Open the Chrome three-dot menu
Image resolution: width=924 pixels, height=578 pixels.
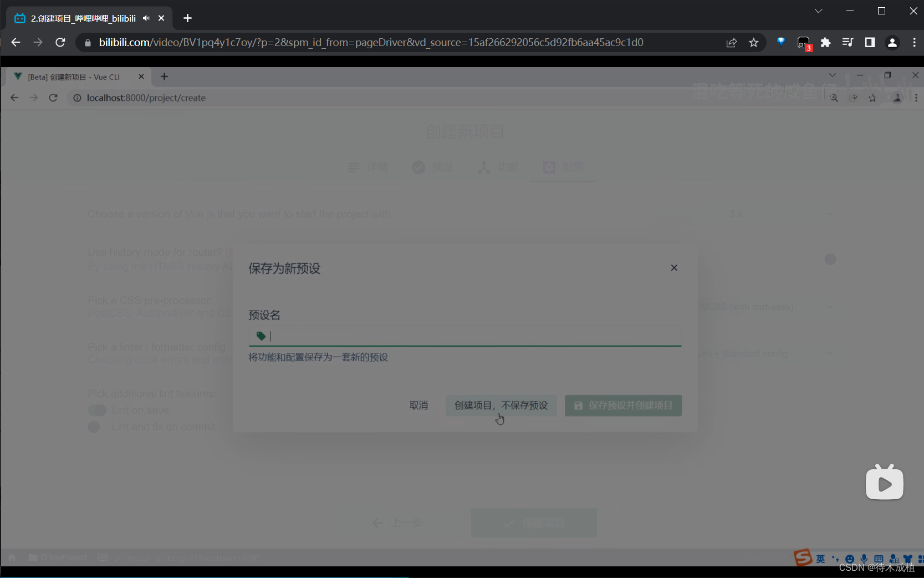coord(914,42)
